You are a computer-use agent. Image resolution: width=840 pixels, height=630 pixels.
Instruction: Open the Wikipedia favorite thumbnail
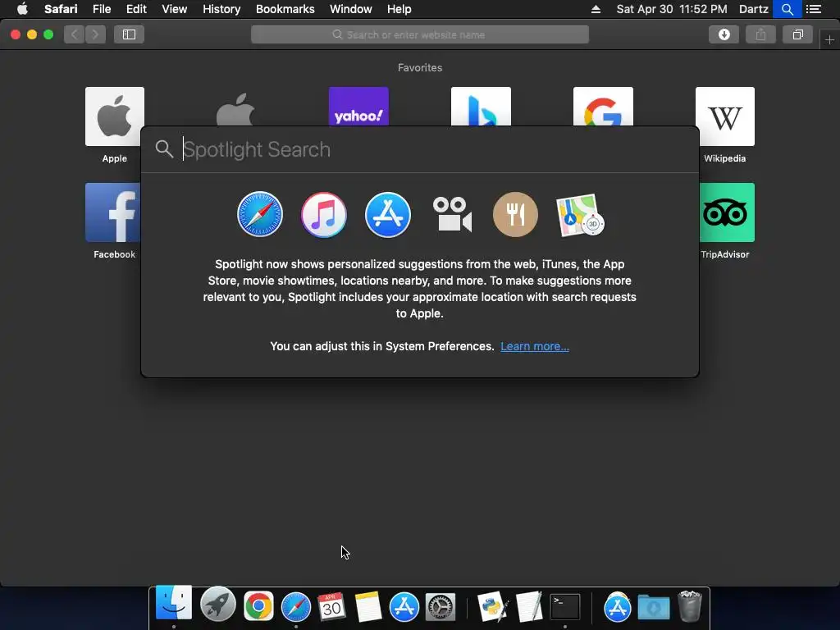725,116
